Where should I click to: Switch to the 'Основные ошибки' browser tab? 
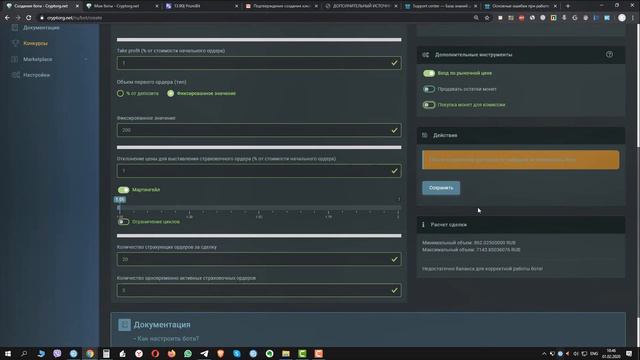520,6
